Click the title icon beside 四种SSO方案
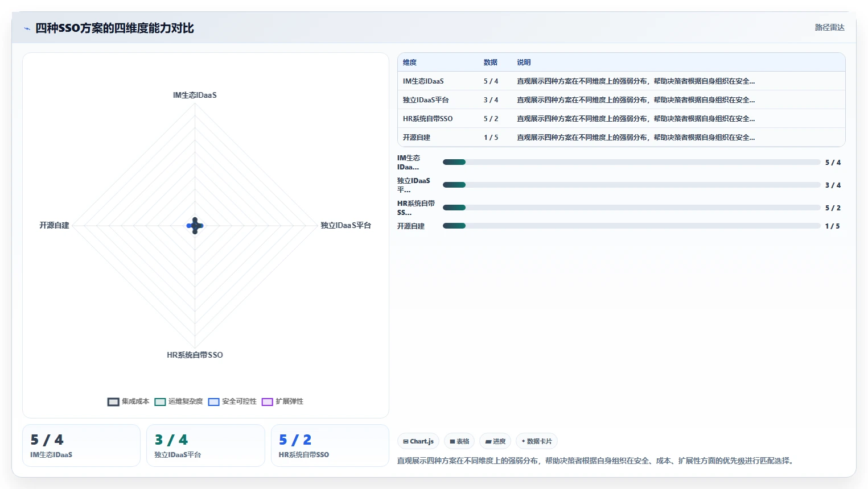 27,28
